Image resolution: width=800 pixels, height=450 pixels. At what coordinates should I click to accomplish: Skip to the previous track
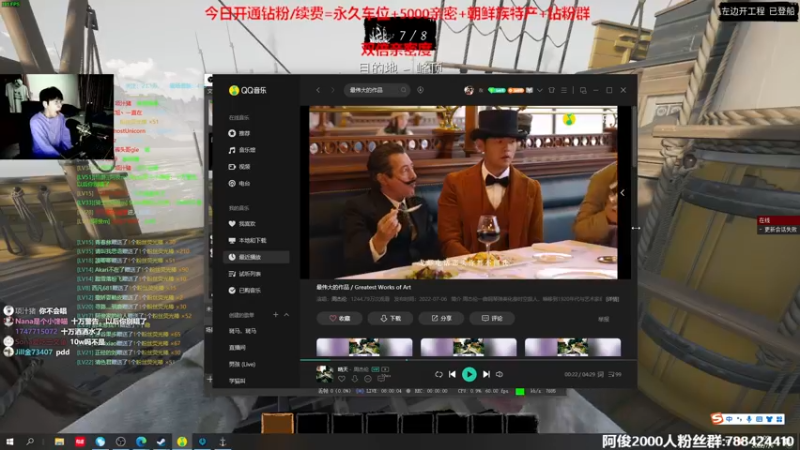[453, 374]
